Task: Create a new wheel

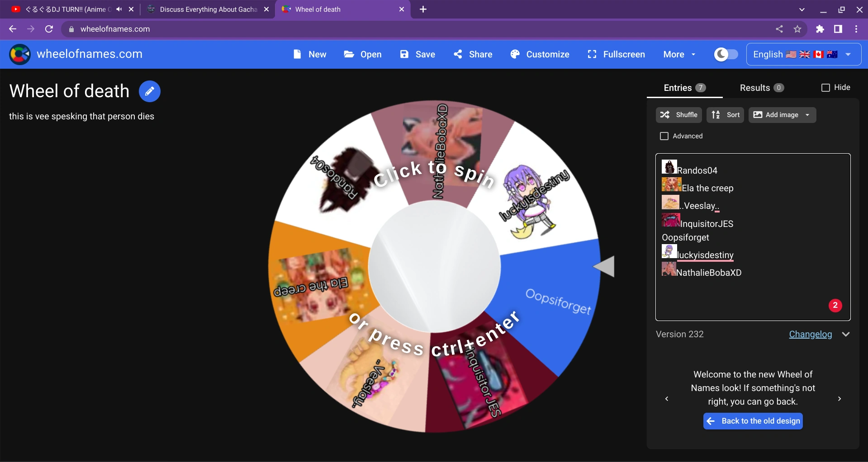Action: [309, 54]
